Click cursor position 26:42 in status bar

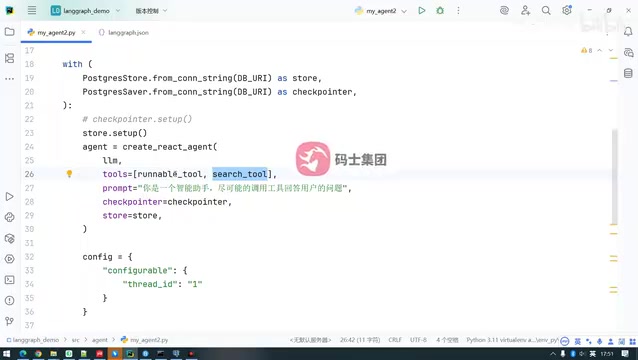[360, 340]
